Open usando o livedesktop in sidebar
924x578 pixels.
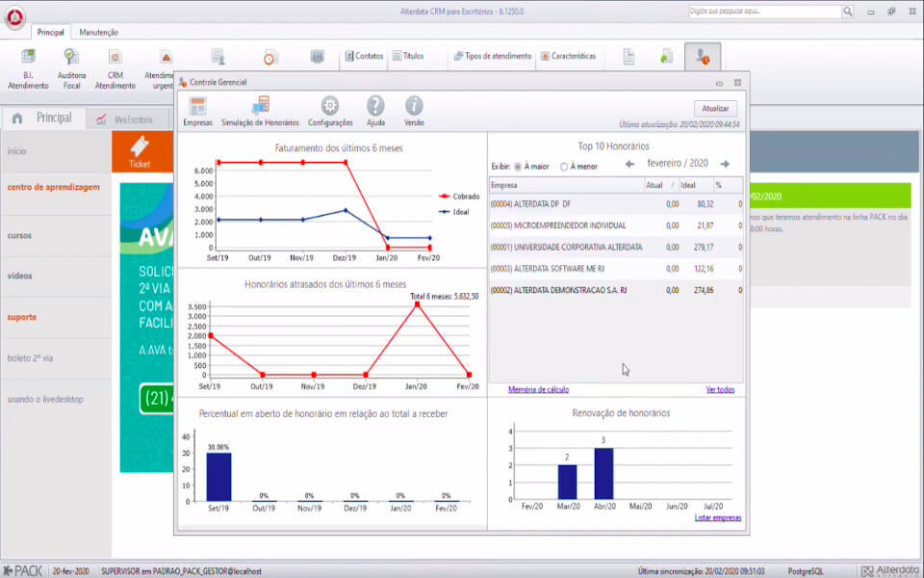coord(45,399)
